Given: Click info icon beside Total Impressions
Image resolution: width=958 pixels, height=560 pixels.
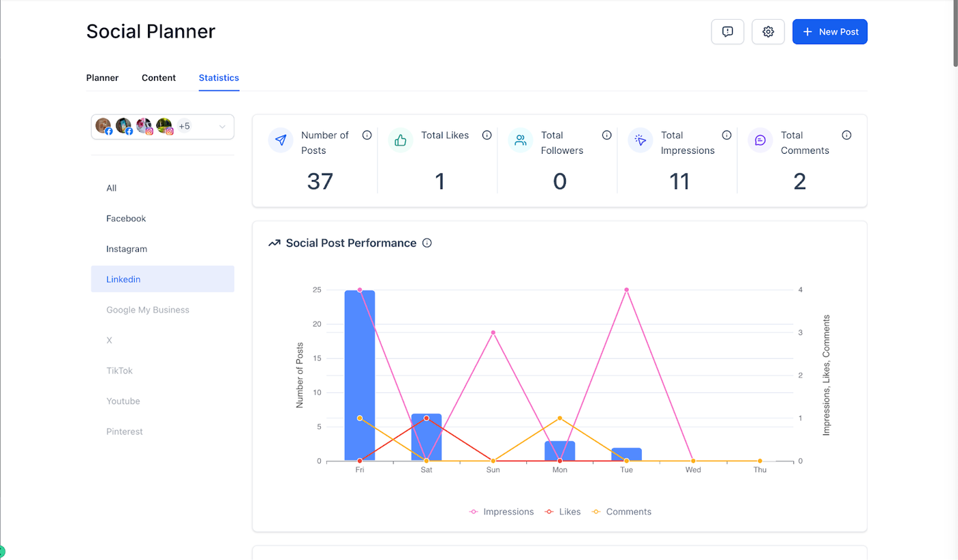Looking at the screenshot, I should pyautogui.click(x=727, y=135).
